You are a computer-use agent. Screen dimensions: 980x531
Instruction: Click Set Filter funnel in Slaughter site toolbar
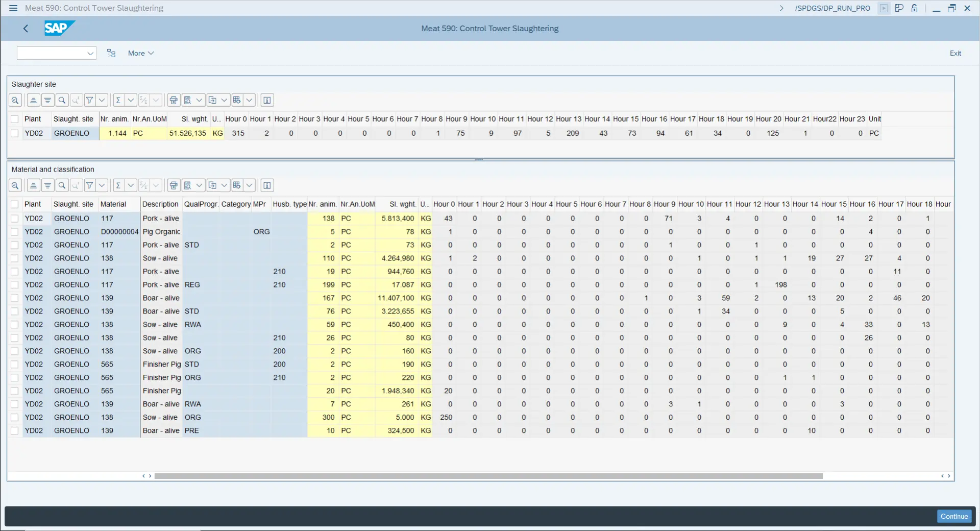(x=89, y=100)
